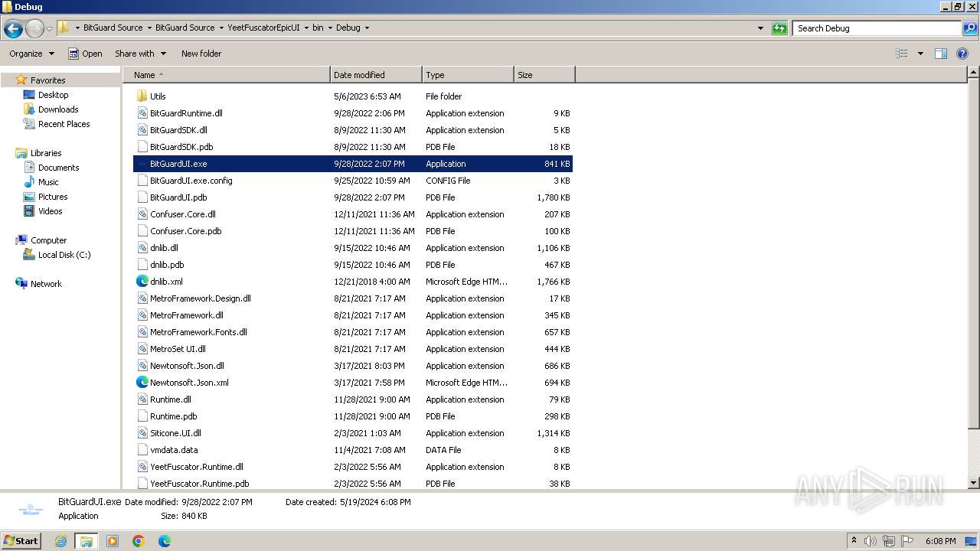Click the green Refresh button icon
Screen dimensions: 980x551
point(779,28)
